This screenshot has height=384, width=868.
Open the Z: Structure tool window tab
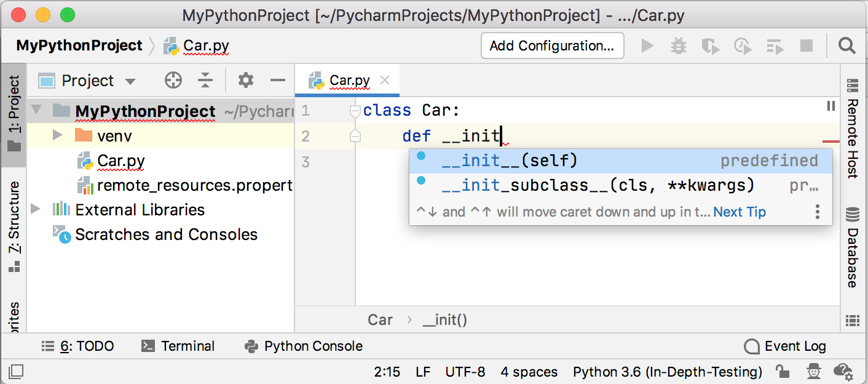coord(14,226)
